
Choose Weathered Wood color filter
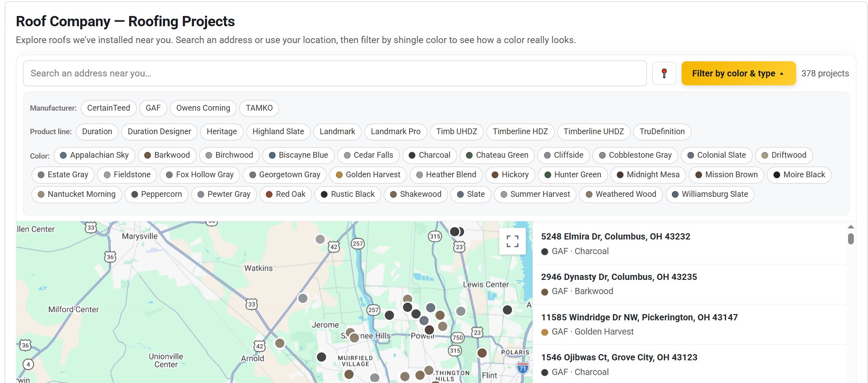point(621,194)
